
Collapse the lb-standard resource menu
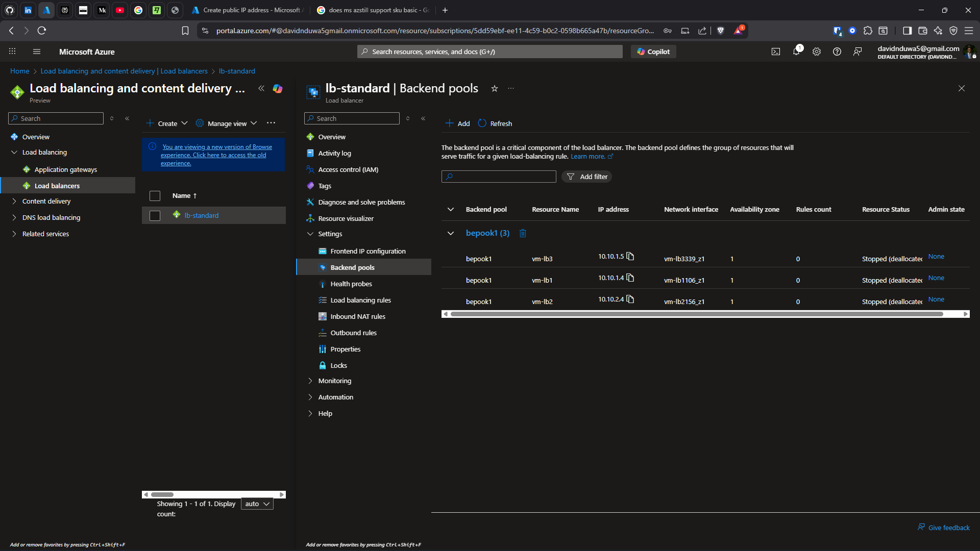coord(423,118)
